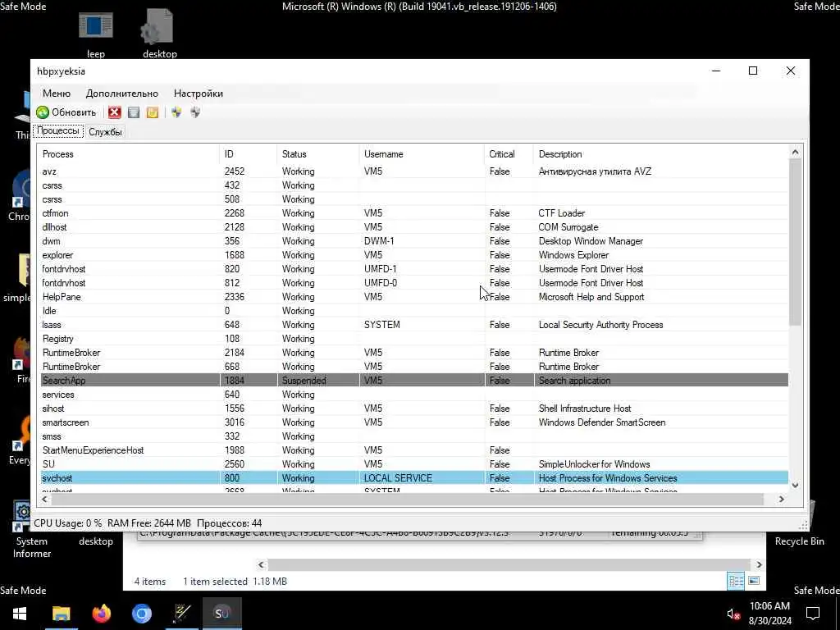Select the HelpPane process row
840x630 pixels.
(414, 297)
